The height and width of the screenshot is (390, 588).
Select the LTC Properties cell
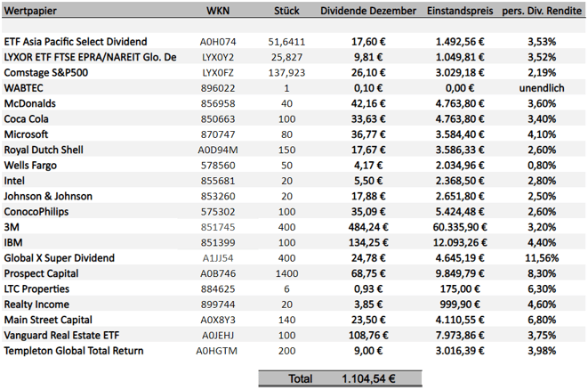point(36,288)
